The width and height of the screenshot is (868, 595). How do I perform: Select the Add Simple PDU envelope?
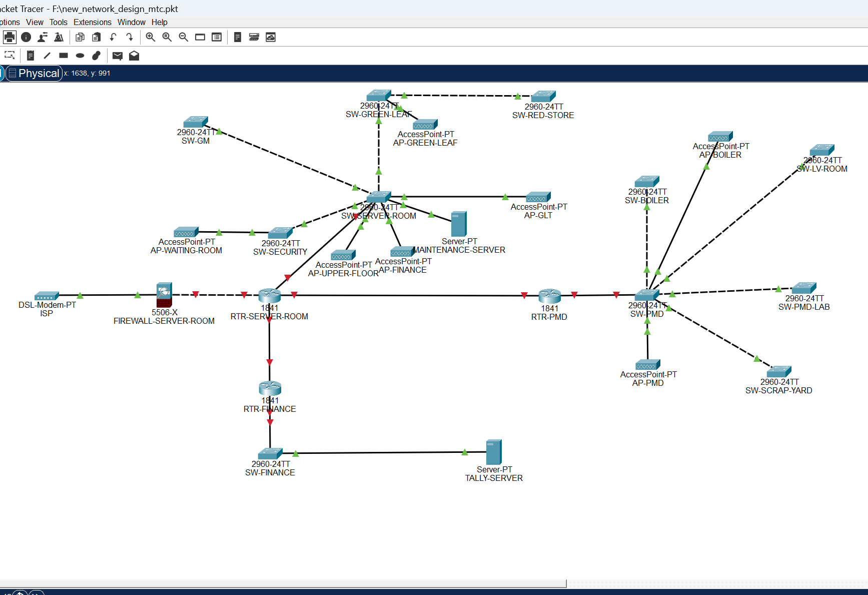118,56
